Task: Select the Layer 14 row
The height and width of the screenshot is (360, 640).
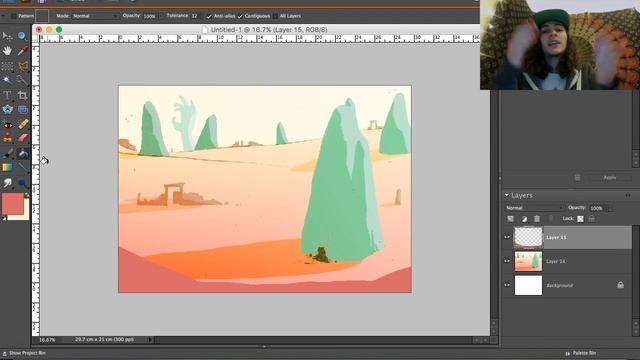Action: [567, 261]
